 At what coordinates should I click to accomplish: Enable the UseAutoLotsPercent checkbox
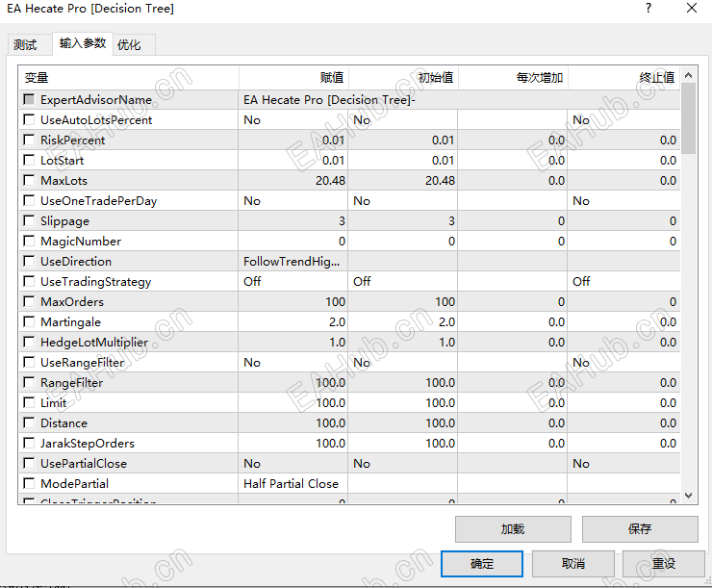29,120
